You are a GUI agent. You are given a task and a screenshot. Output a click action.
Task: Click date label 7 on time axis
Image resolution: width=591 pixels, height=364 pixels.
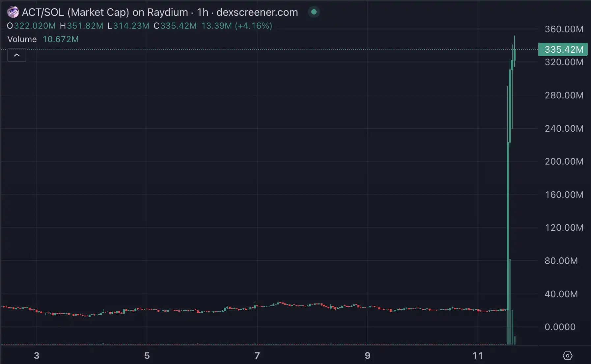257,356
